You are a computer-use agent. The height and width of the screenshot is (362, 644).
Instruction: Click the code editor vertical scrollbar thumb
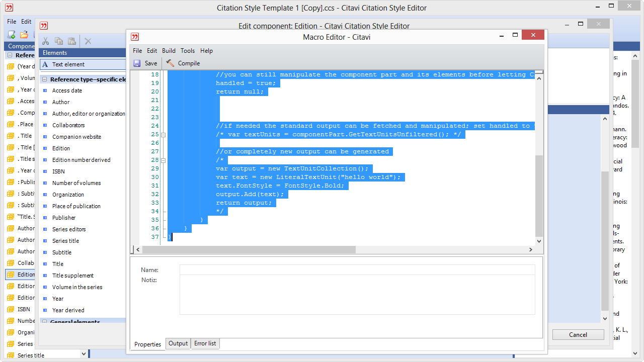539,196
